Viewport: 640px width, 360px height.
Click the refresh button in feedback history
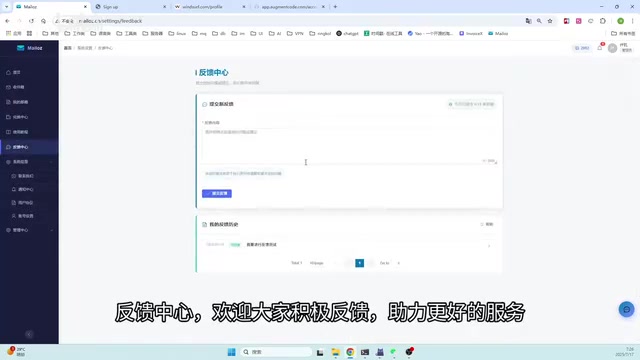tap(487, 224)
